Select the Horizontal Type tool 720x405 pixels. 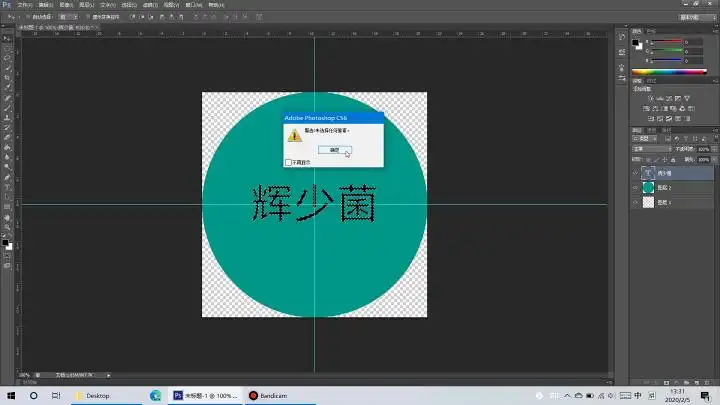click(8, 187)
